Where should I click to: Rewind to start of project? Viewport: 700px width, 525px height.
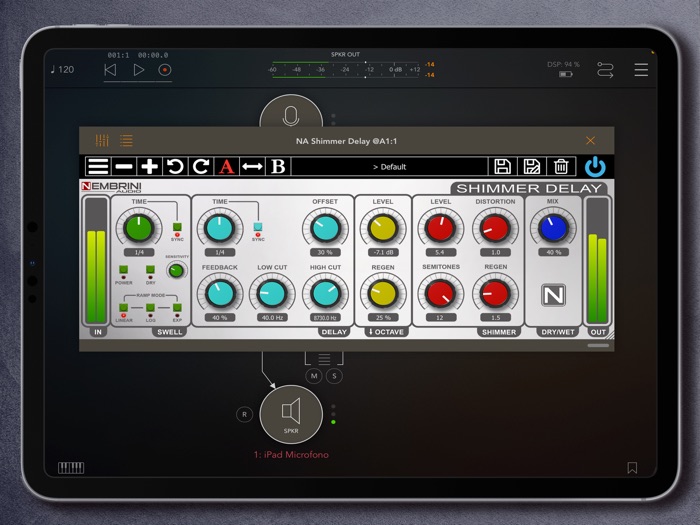point(110,70)
